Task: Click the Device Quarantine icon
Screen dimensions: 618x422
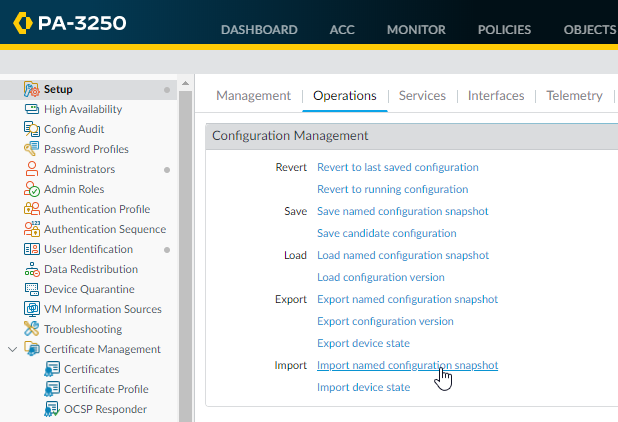Action: [30, 289]
